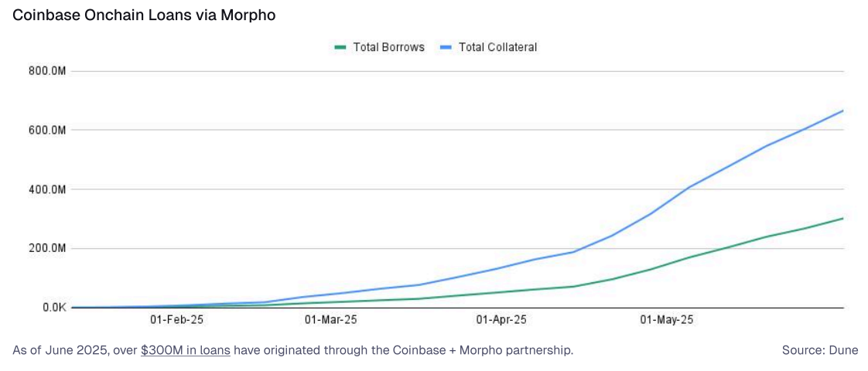Toggle the Total Borrows legend label
868x371 pixels.
coord(388,48)
